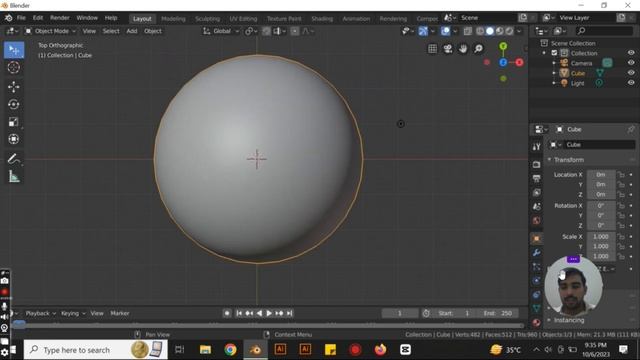Select the Move tool

[x=14, y=87]
